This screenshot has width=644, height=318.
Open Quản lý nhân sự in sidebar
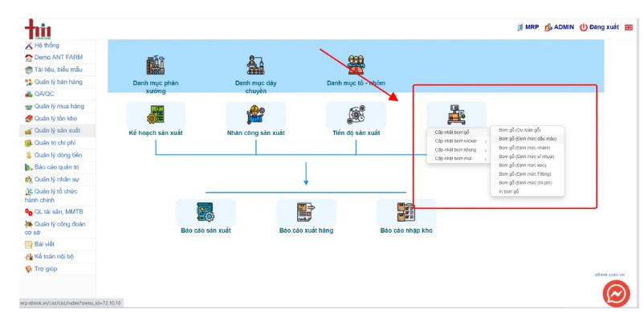58,180
